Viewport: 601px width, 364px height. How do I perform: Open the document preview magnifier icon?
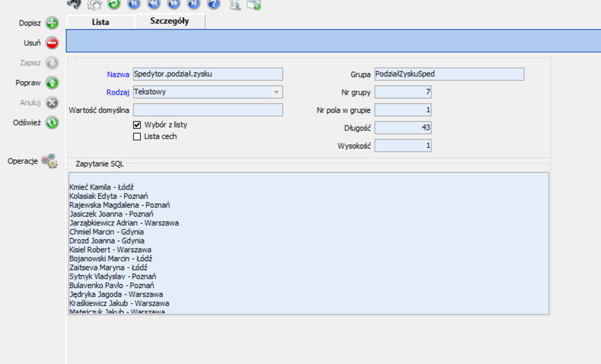(x=235, y=4)
